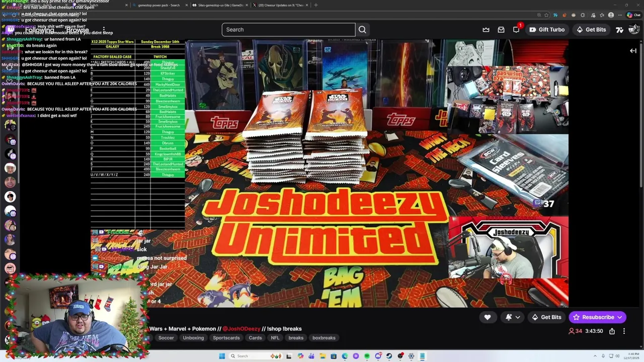644x362 pixels.
Task: Open Microsoft Teams from taskbar
Action: tap(311, 356)
